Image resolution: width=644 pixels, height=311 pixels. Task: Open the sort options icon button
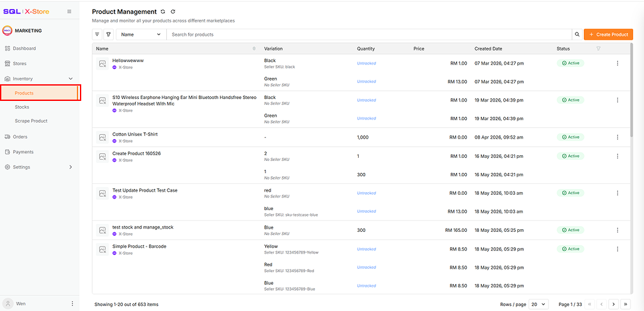(x=97, y=34)
